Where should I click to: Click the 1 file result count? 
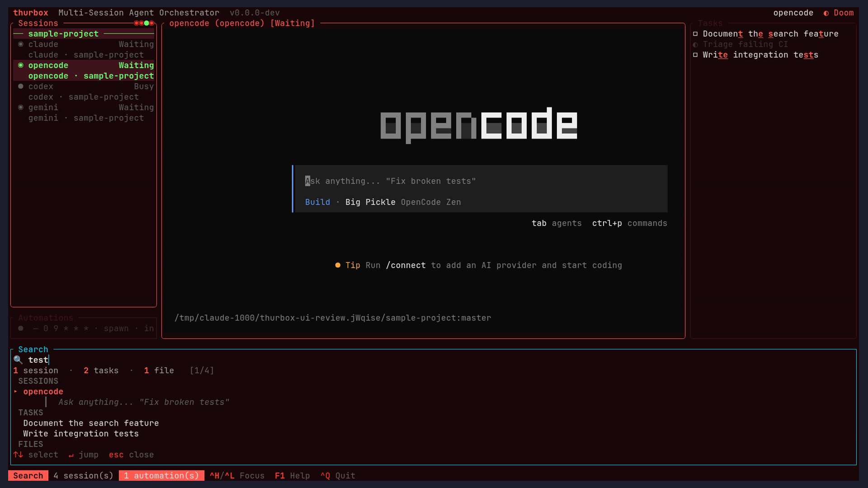click(x=159, y=371)
